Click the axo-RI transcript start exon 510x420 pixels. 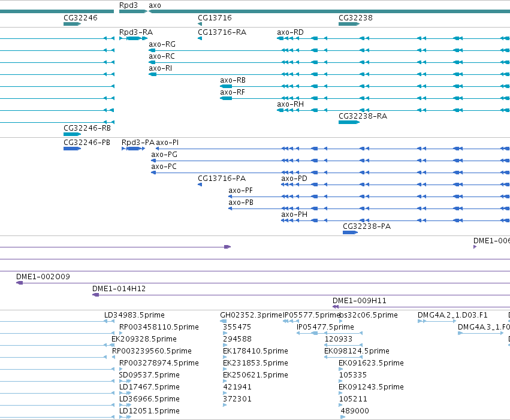153,74
